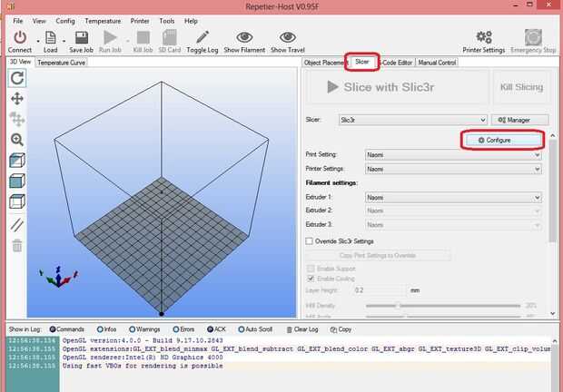The height and width of the screenshot is (392, 563).
Task: Open the Printer Settings dropdown
Action: tap(453, 169)
